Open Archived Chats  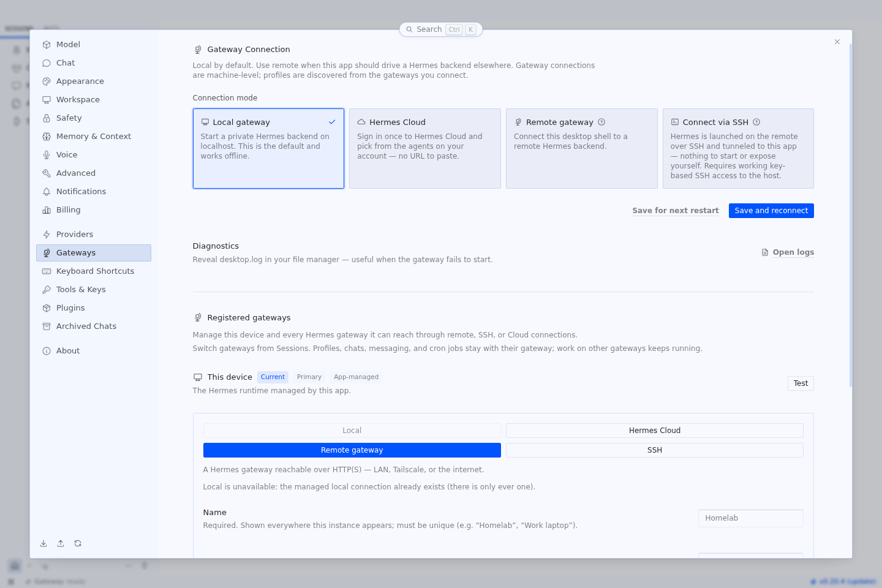(x=93, y=326)
